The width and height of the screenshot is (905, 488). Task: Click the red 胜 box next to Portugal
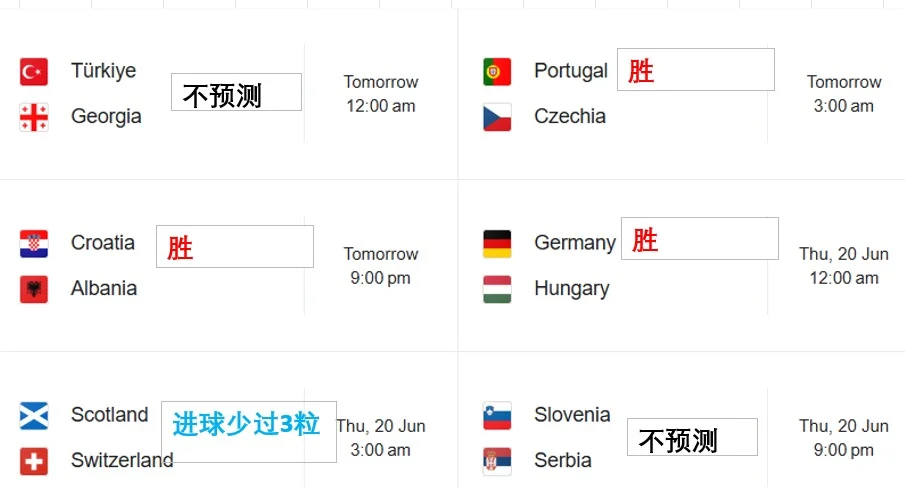tap(696, 70)
